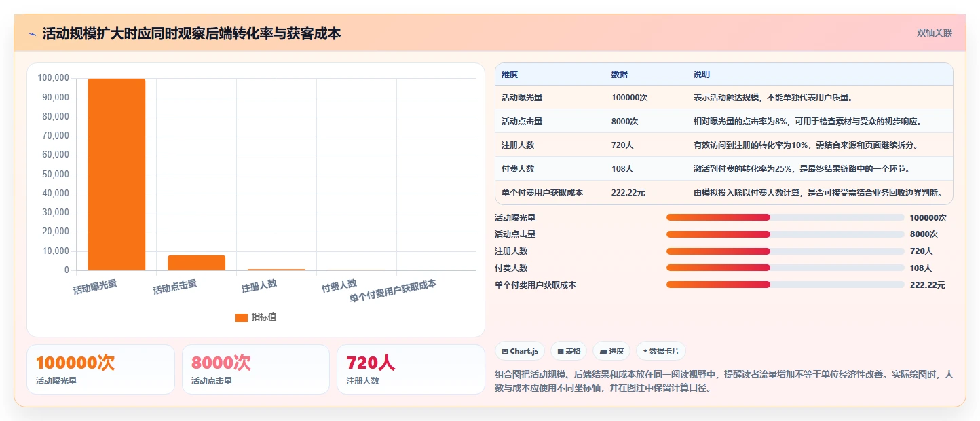Click the icon inside 表格 chip

(561, 352)
